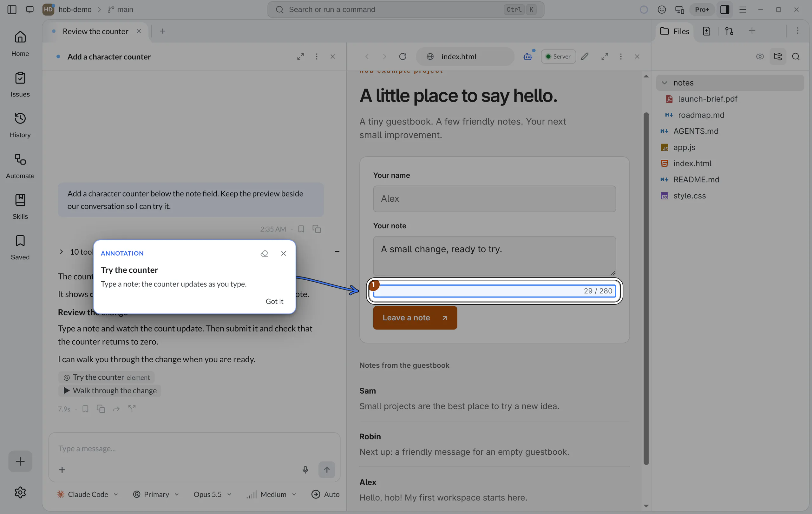Viewport: 812px width, 514px height.
Task: Toggle hidden files eye icon
Action: (760, 57)
